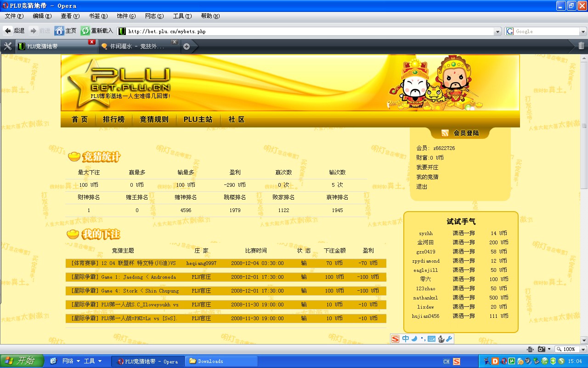Click 潇洒一掷 in the hujian0456 row
The height and width of the screenshot is (368, 588).
pos(464,316)
